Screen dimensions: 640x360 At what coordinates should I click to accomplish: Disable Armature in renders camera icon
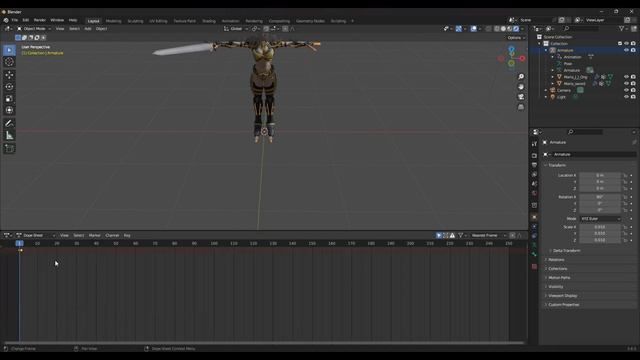(x=633, y=50)
